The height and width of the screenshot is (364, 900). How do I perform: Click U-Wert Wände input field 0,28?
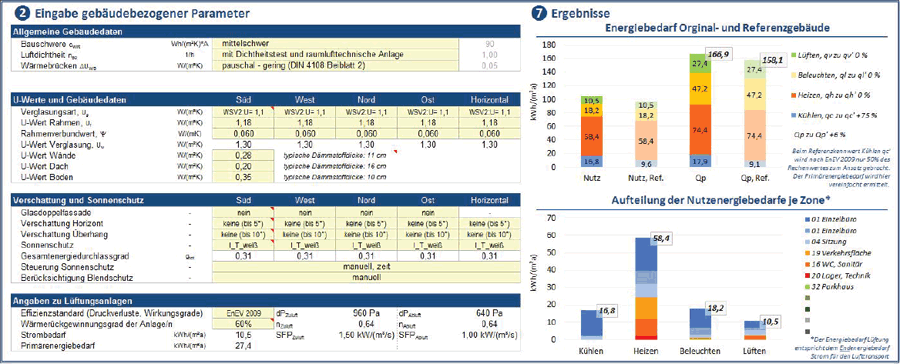tap(243, 156)
